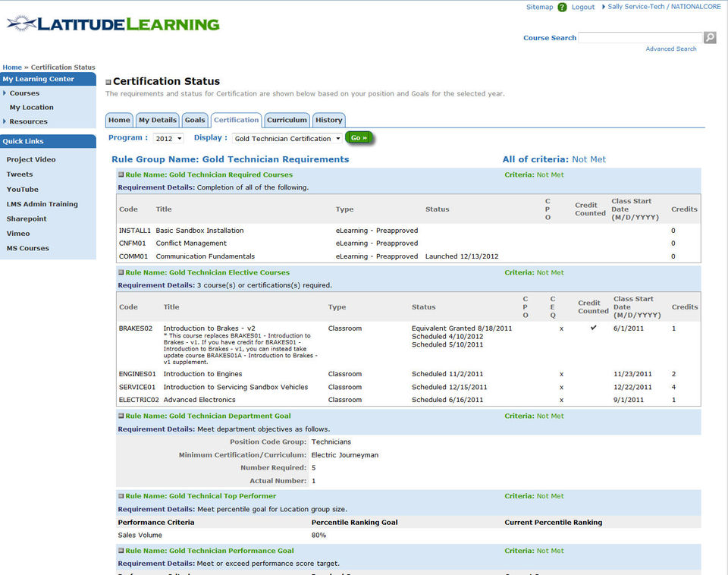This screenshot has height=575, width=728.
Task: Collapse Gold Technician Department Goal rule
Action: (x=121, y=416)
